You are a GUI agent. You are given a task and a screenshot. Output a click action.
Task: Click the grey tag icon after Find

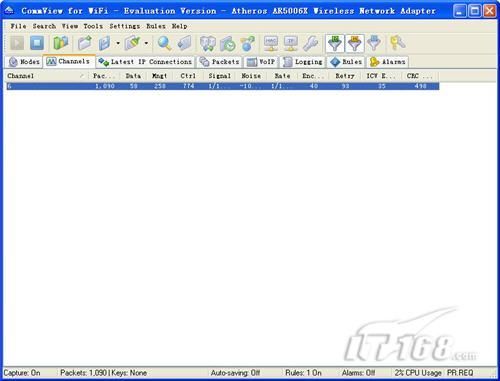tap(184, 43)
